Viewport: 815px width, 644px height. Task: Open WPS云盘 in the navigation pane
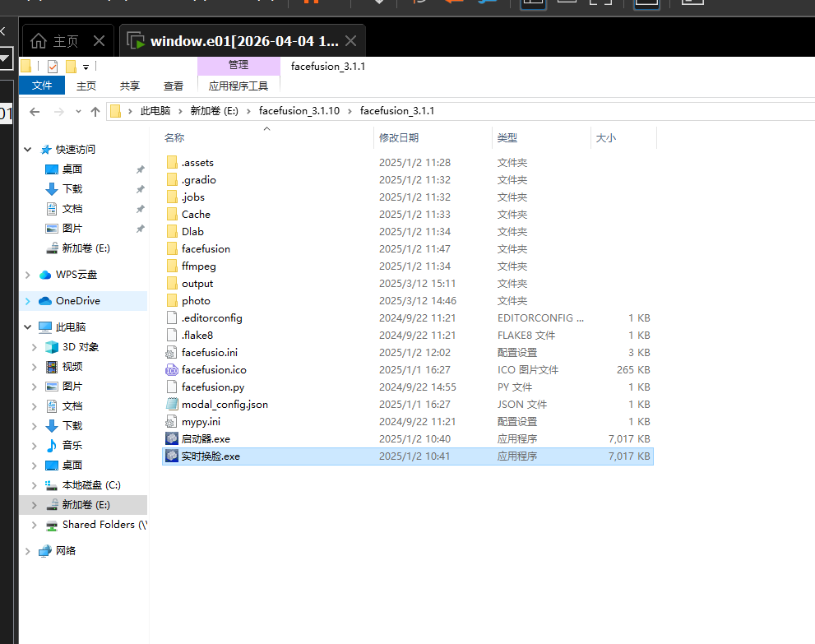pos(76,275)
